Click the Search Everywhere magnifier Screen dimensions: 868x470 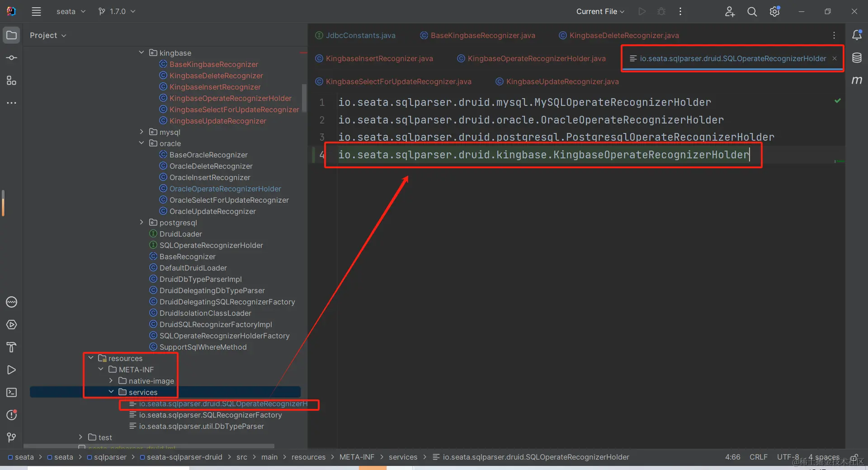pyautogui.click(x=752, y=12)
